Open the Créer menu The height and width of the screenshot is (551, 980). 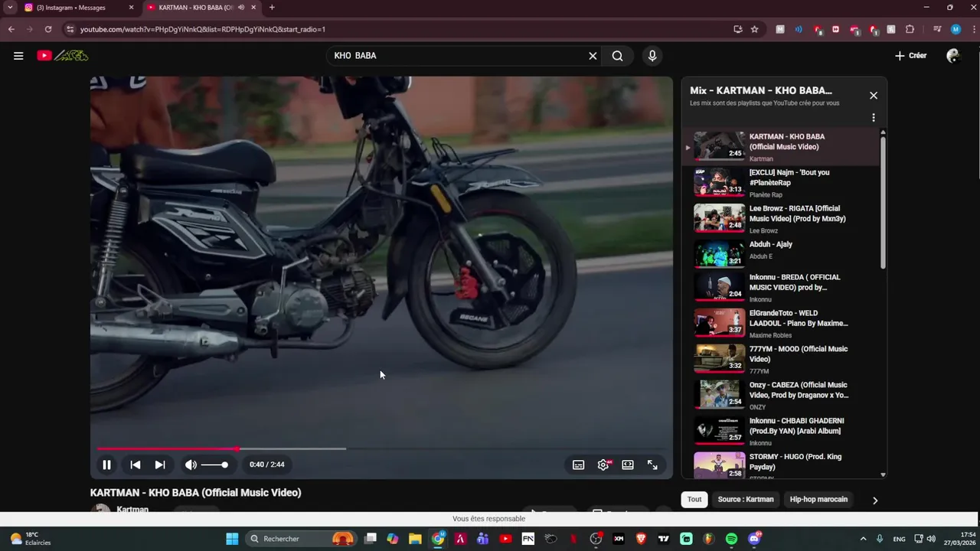pos(910,56)
